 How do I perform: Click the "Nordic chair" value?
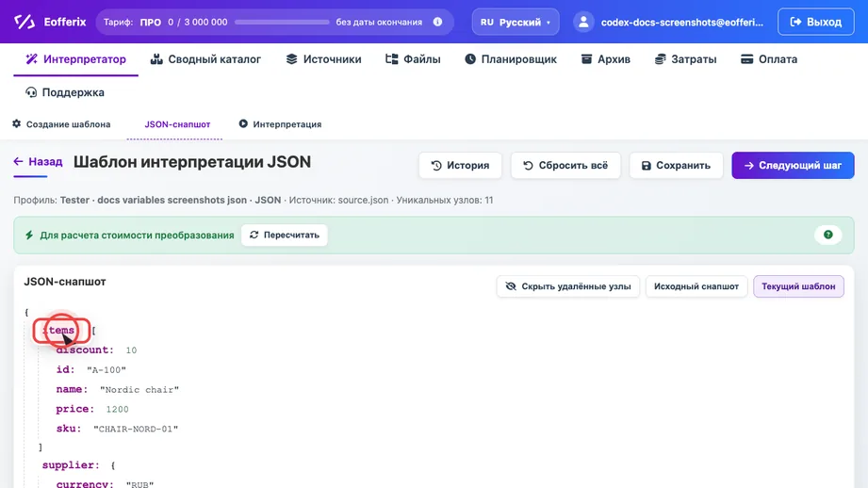(139, 389)
